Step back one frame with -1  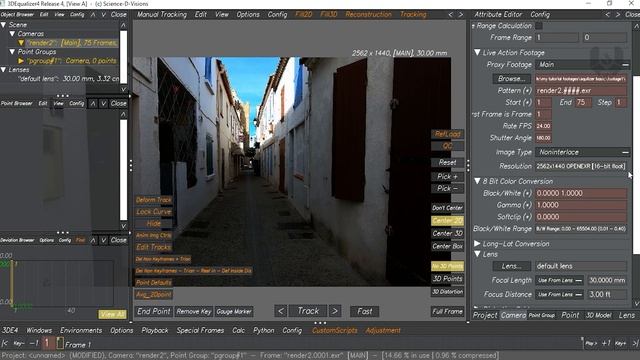tap(34, 344)
